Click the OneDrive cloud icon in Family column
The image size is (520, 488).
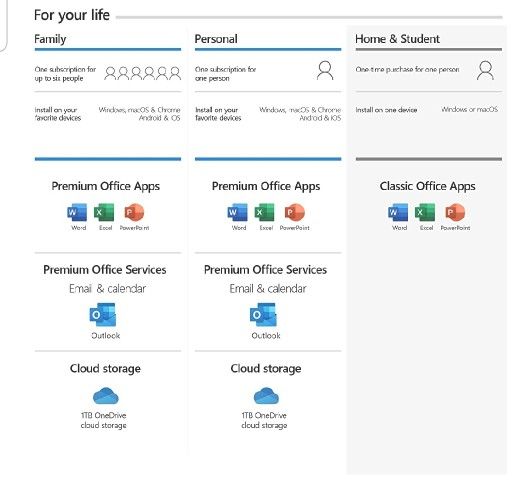[x=106, y=396]
